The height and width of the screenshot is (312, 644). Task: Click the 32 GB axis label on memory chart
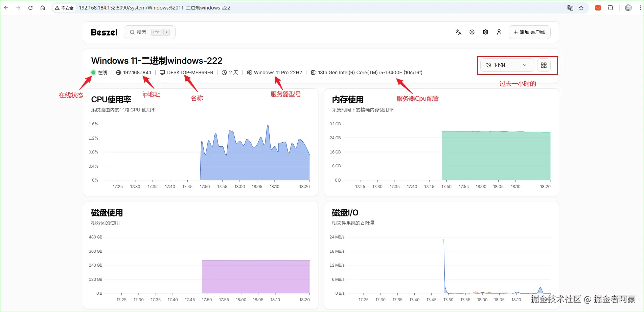click(335, 124)
